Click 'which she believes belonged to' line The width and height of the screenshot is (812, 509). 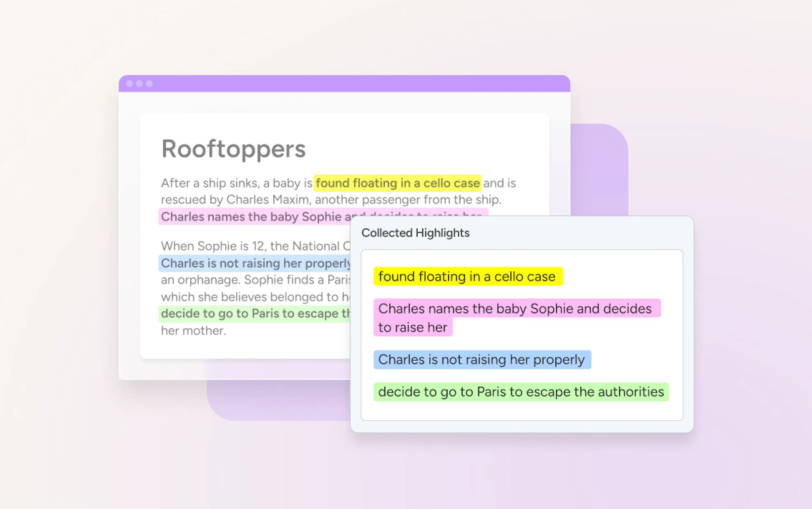pos(255,297)
